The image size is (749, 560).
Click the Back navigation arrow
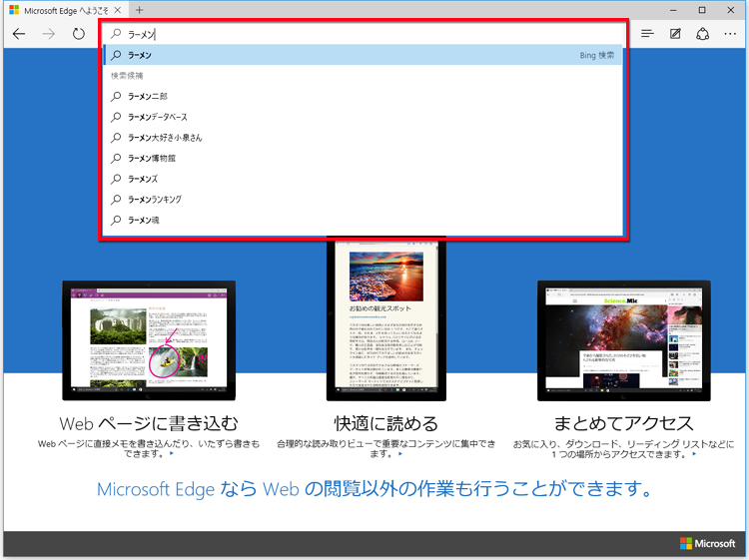click(19, 34)
